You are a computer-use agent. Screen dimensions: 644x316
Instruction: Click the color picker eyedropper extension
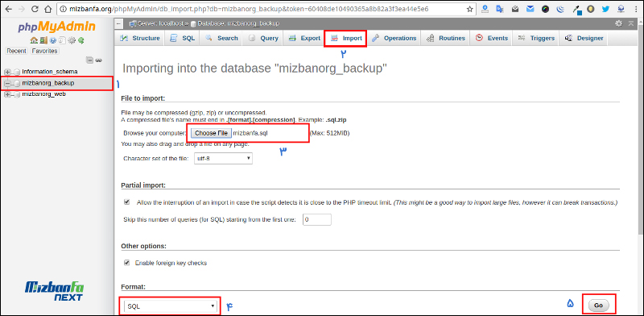pos(576,10)
